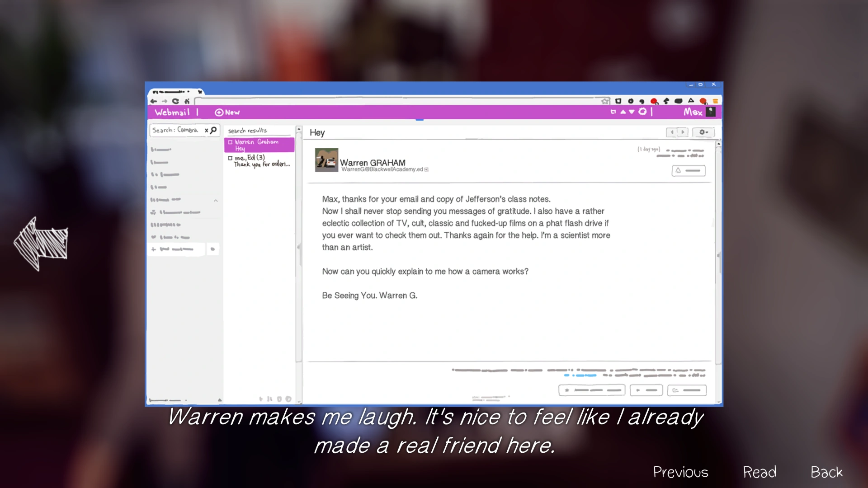Viewport: 868px width, 488px height.
Task: Open the gear settings dropdown above email
Action: [703, 132]
